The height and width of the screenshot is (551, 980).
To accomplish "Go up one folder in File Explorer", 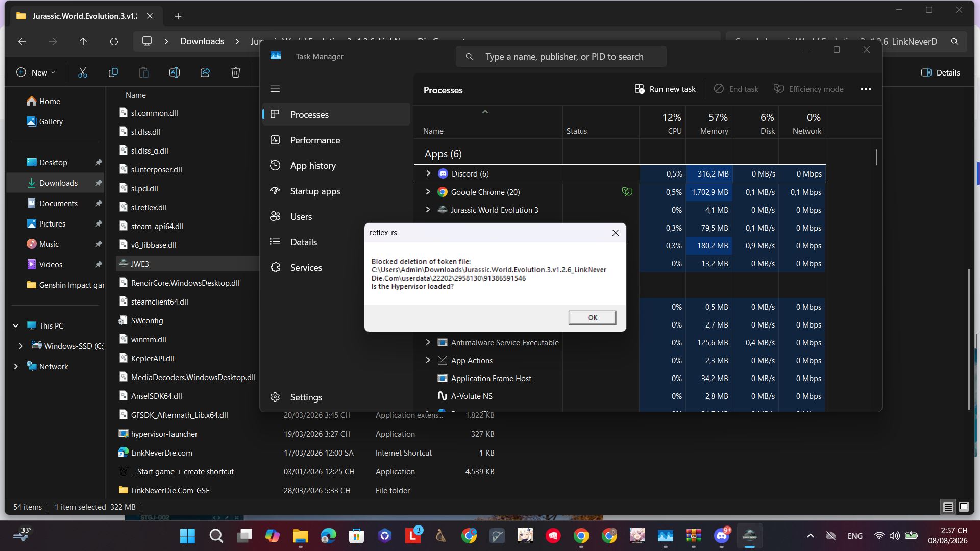I will pyautogui.click(x=83, y=42).
